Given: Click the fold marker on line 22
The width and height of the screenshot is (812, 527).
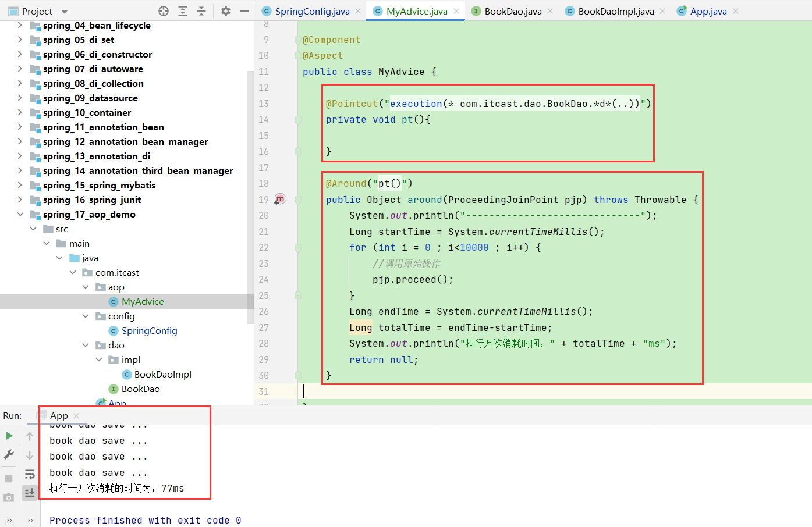Looking at the screenshot, I should pos(298,248).
